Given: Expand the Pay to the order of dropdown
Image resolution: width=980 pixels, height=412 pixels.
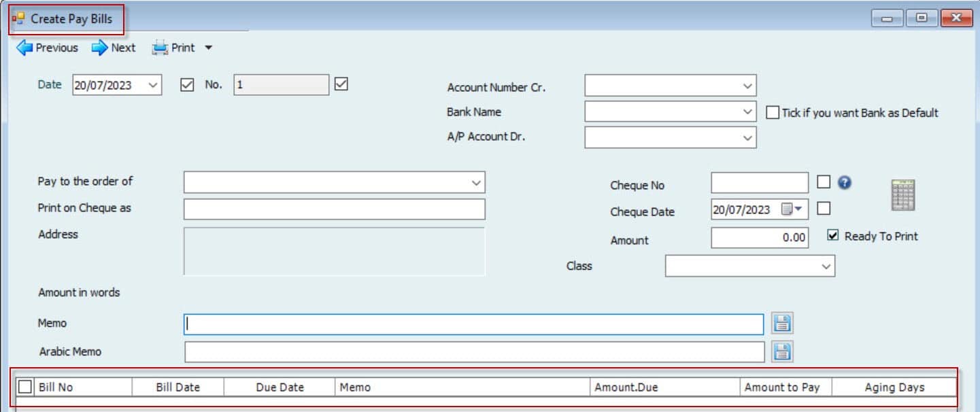Looking at the screenshot, I should pyautogui.click(x=476, y=183).
